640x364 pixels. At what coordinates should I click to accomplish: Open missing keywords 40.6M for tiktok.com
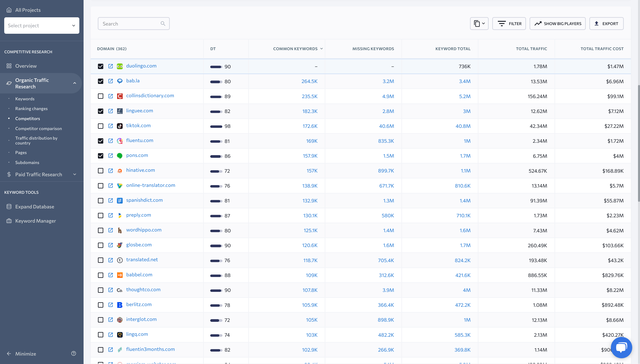[386, 126]
